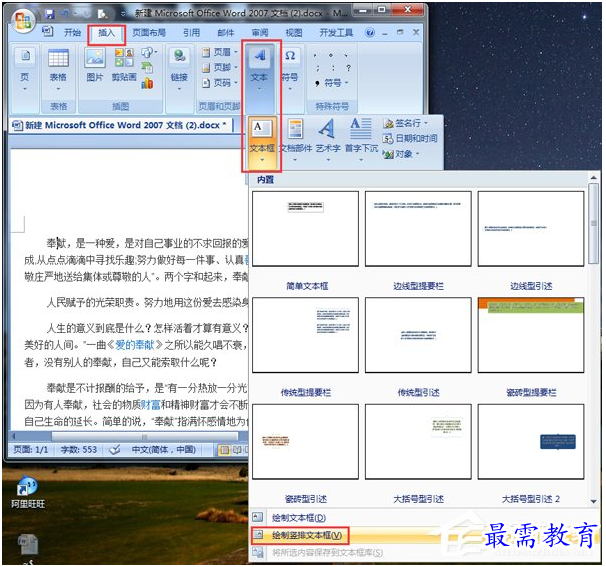Click the Page Number (页码) button
Screen dimensions: 606x567
pos(220,83)
